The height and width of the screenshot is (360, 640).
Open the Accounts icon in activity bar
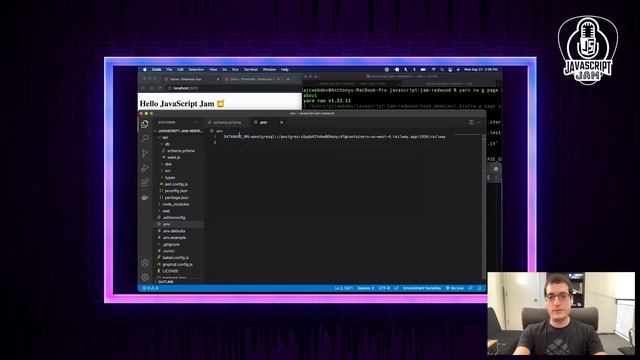tap(145, 263)
